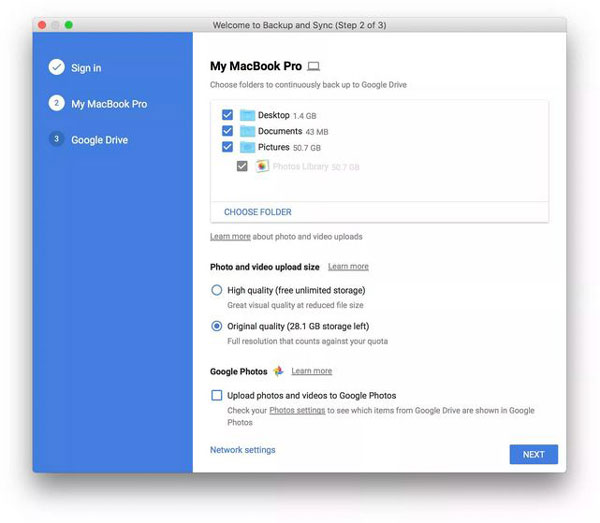Click the Desktop folder icon
The width and height of the screenshot is (600, 523).
(248, 116)
